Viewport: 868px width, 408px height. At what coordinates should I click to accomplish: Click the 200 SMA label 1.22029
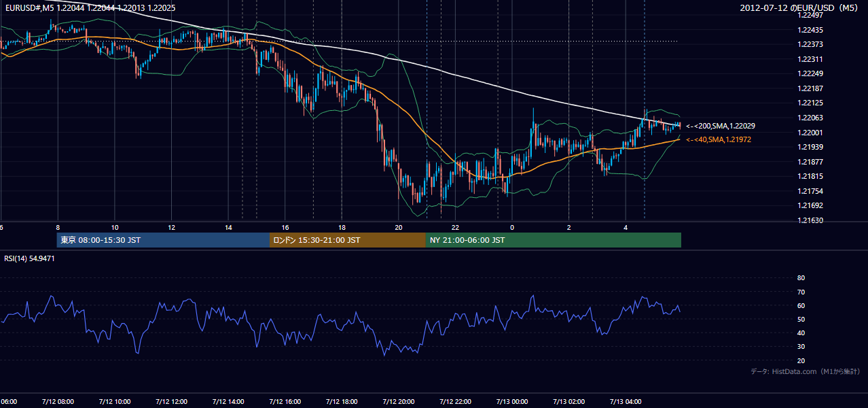click(x=721, y=126)
